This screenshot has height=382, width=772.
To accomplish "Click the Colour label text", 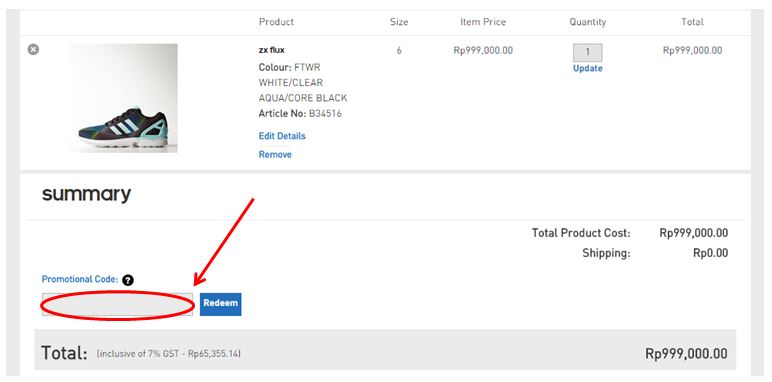I will pyautogui.click(x=275, y=67).
